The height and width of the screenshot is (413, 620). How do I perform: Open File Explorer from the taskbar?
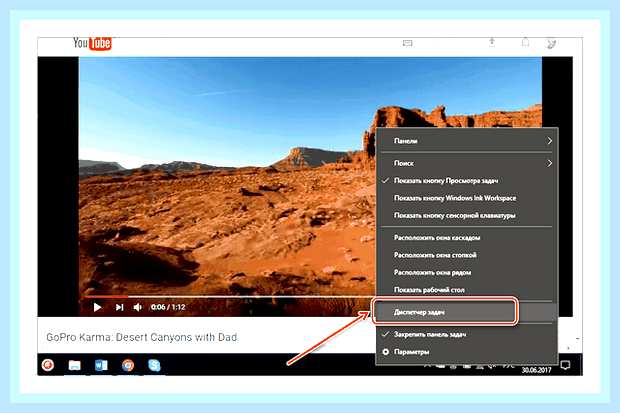click(x=74, y=365)
